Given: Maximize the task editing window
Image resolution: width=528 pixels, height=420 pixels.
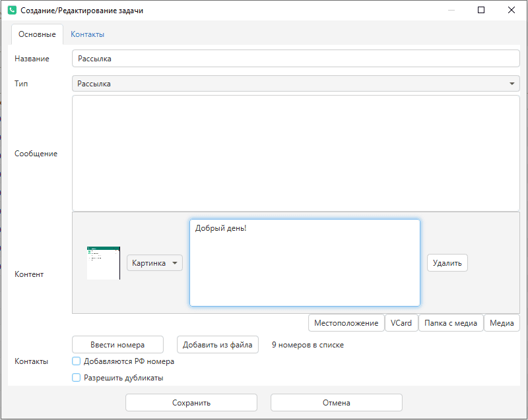Looking at the screenshot, I should [481, 10].
